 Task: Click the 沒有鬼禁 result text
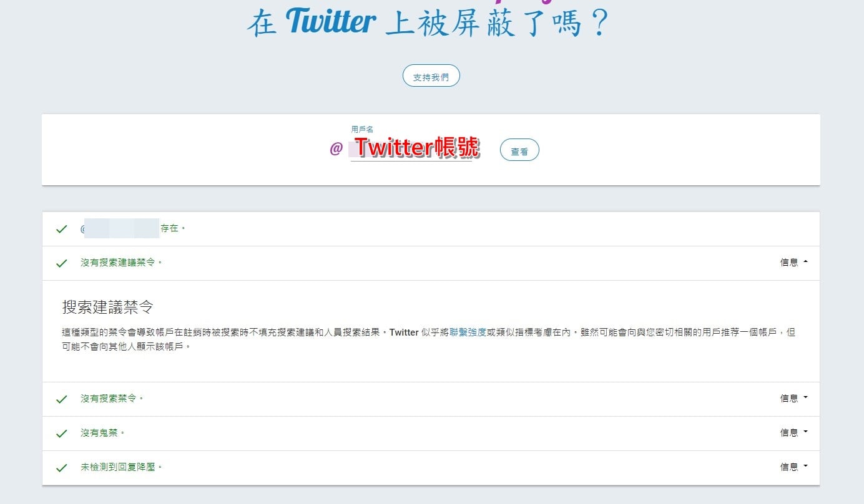click(x=102, y=433)
